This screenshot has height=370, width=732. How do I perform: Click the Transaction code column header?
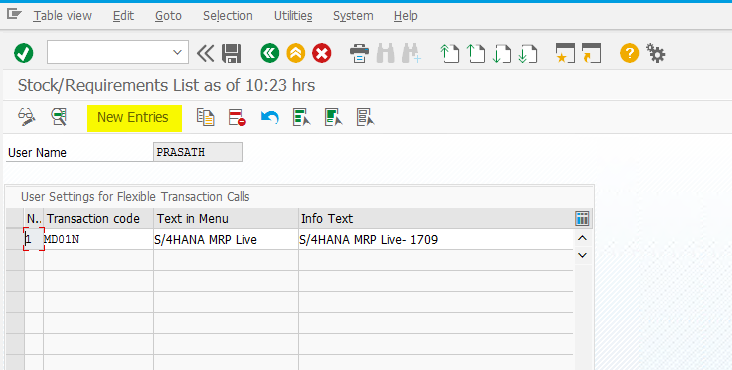(x=99, y=218)
